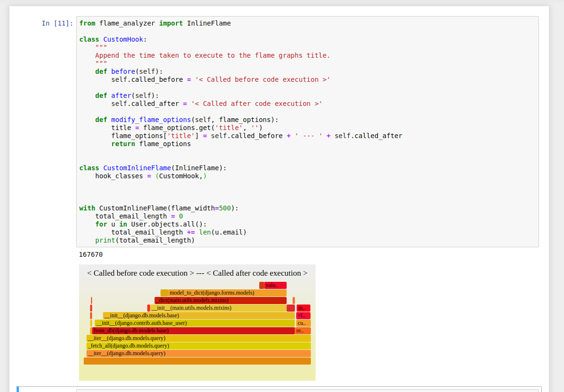Open the from_db(django.db.models.base) frame
The height and width of the screenshot is (392, 564).
pos(193,331)
